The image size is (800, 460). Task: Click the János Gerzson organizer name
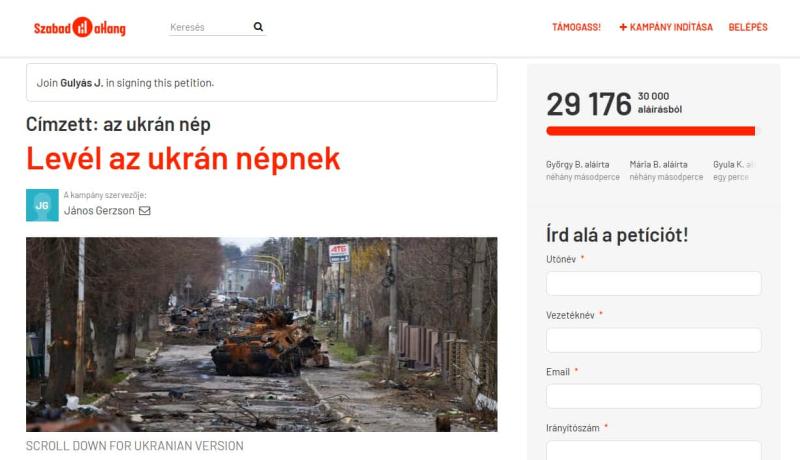pos(99,211)
